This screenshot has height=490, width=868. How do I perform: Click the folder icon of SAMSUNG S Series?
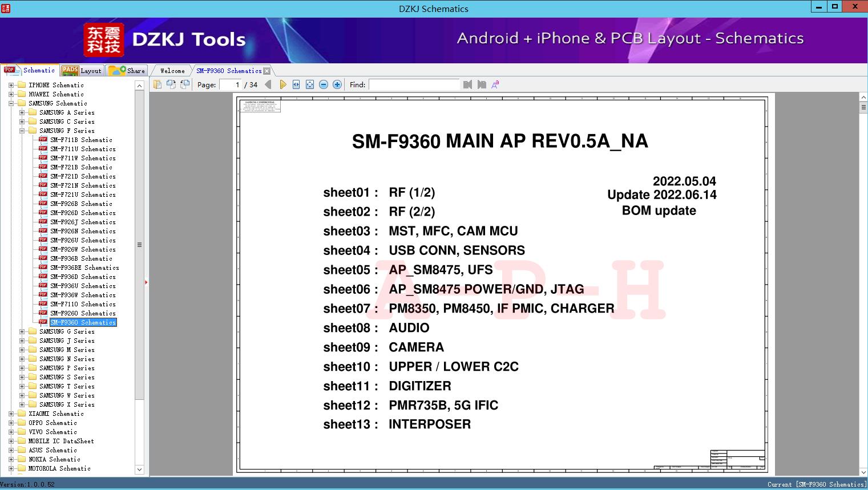click(33, 377)
